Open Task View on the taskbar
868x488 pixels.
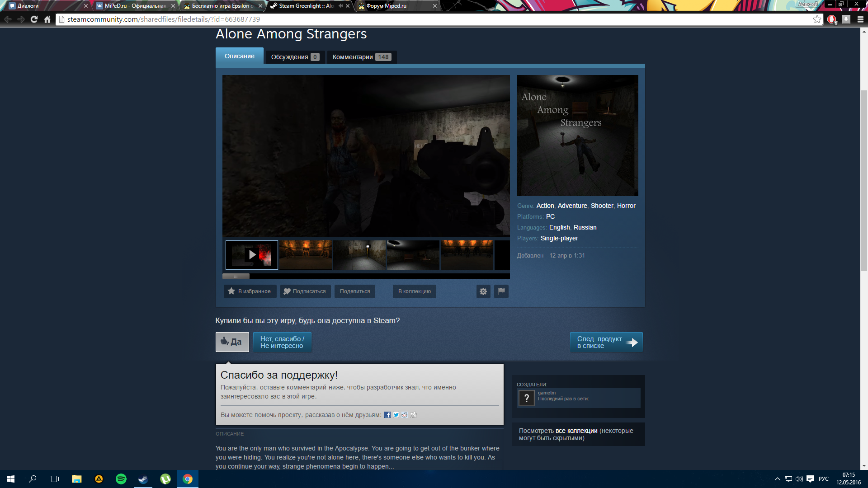pos(54,479)
